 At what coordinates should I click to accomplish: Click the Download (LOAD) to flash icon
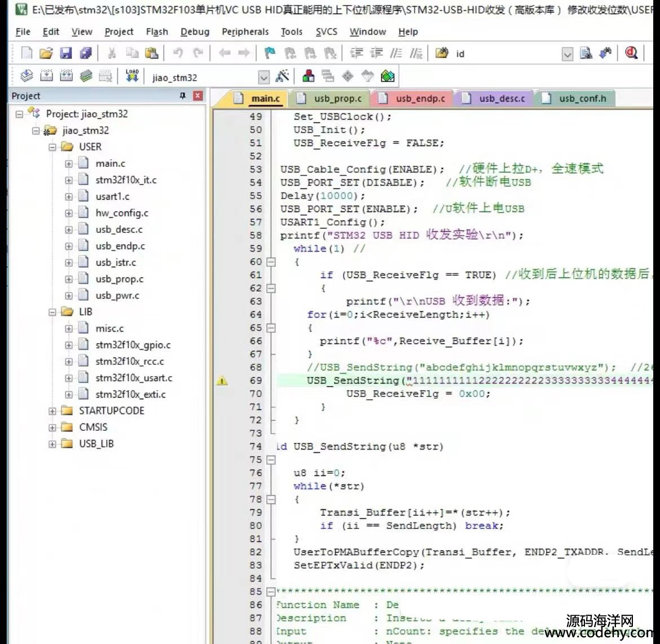(x=132, y=76)
